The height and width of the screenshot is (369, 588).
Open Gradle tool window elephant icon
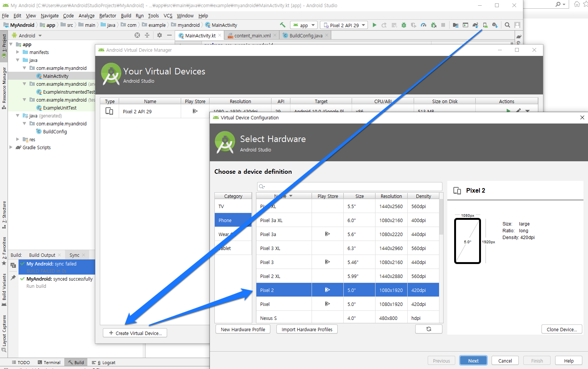pos(519,37)
